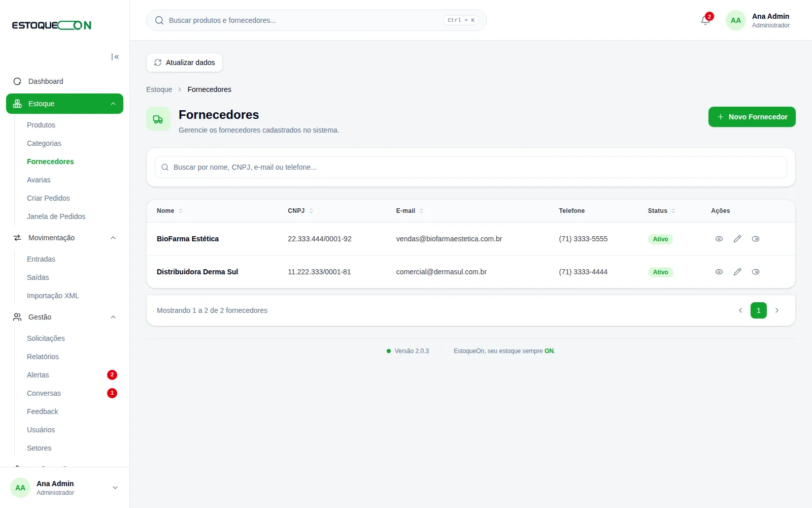The image size is (812, 508).
Task: View details of BioFarma Estética supplier
Action: point(719,239)
